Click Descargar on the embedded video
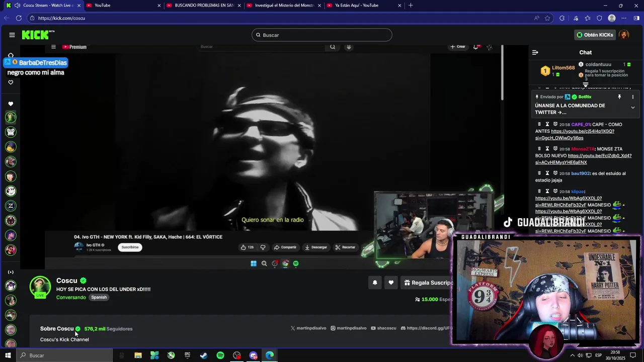This screenshot has width=644, height=362. click(x=316, y=247)
